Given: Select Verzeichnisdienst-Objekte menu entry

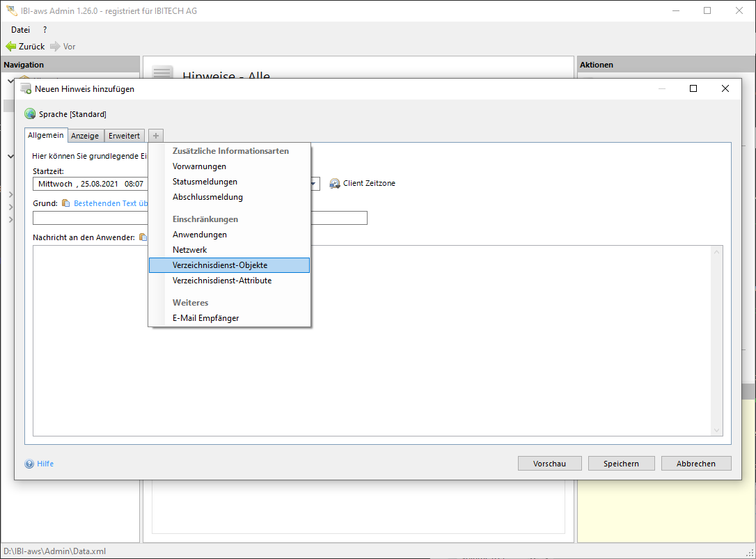Looking at the screenshot, I should (220, 265).
